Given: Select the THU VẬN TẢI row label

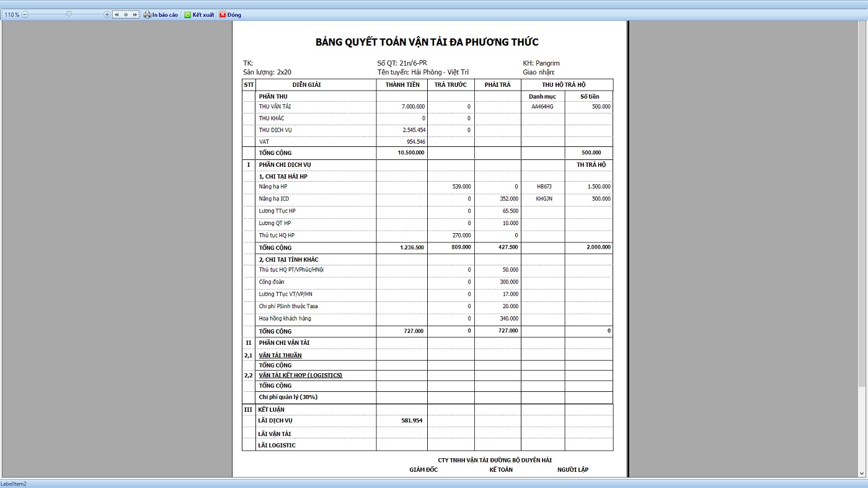Looking at the screenshot, I should (x=275, y=107).
